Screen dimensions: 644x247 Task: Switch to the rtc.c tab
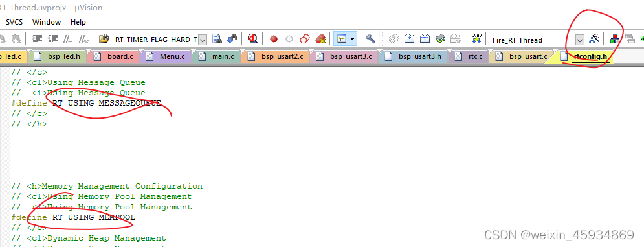tap(469, 56)
